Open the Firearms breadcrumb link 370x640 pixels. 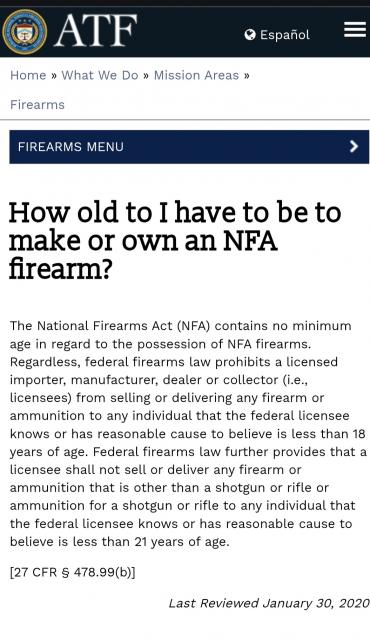pos(38,104)
